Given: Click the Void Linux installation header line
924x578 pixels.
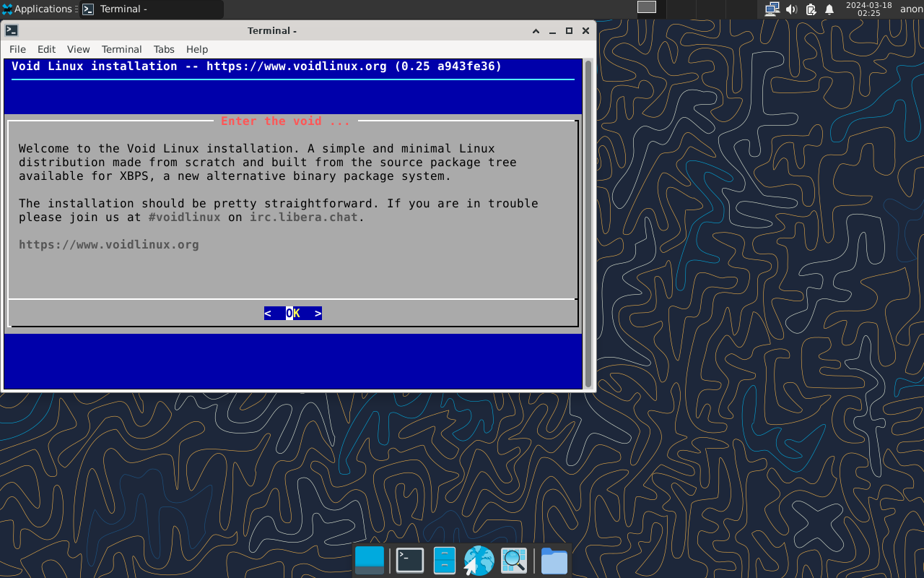Looking at the screenshot, I should [x=257, y=66].
